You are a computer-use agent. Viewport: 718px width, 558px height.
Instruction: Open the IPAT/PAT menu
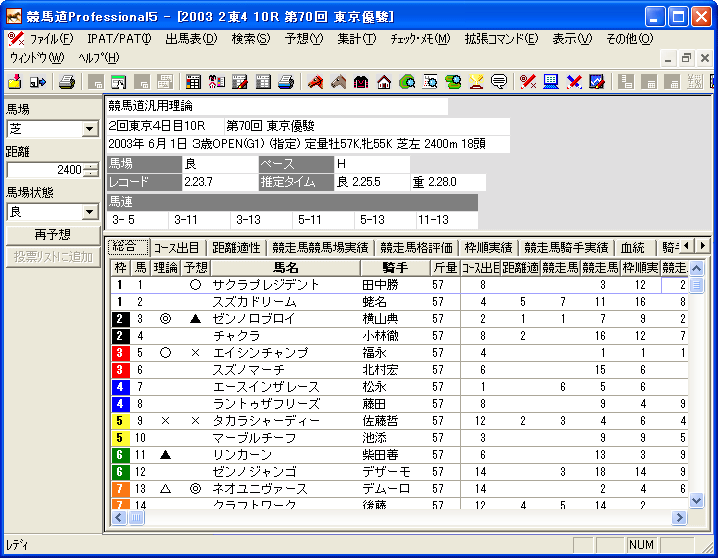[119, 39]
